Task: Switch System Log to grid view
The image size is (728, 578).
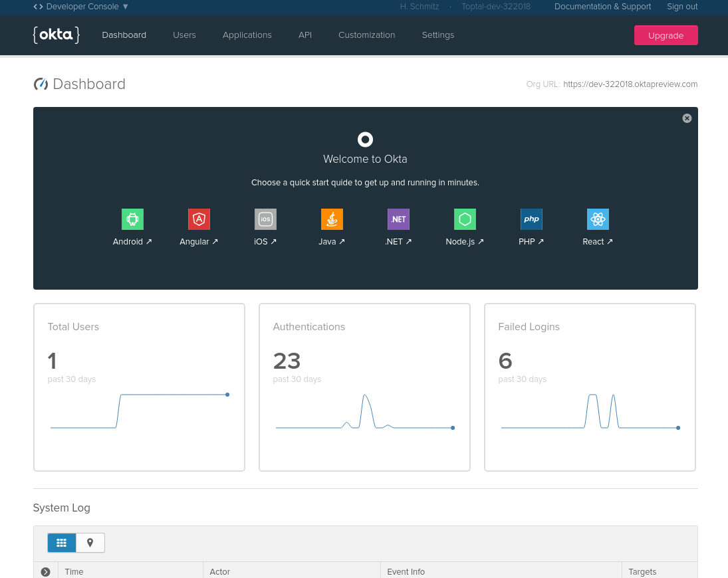Action: [x=62, y=543]
